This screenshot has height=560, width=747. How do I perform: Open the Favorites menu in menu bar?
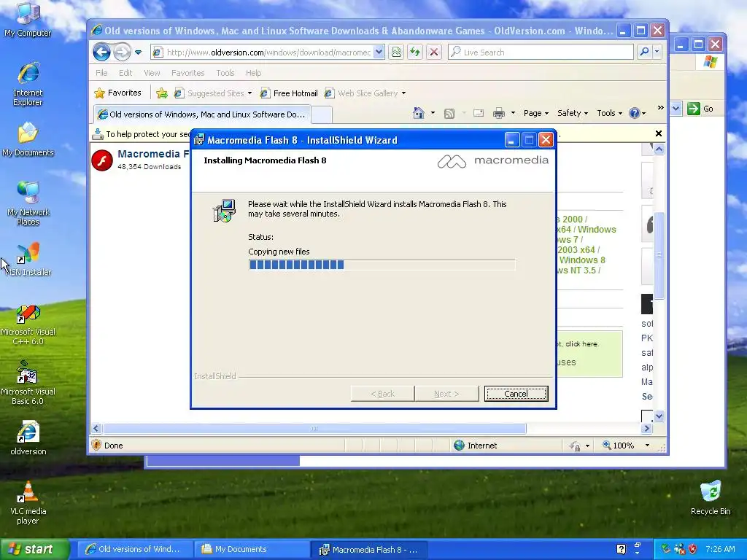pos(187,73)
